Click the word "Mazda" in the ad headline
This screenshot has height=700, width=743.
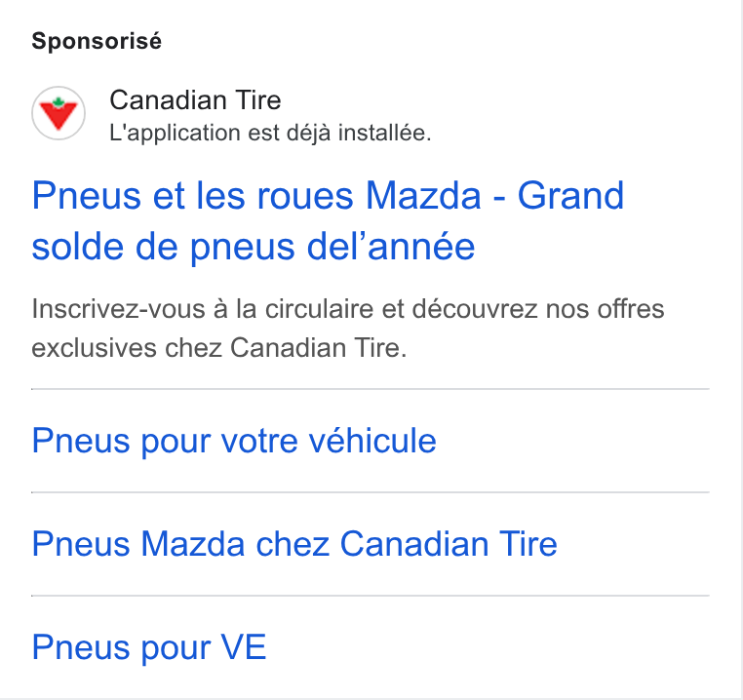pyautogui.click(x=423, y=196)
